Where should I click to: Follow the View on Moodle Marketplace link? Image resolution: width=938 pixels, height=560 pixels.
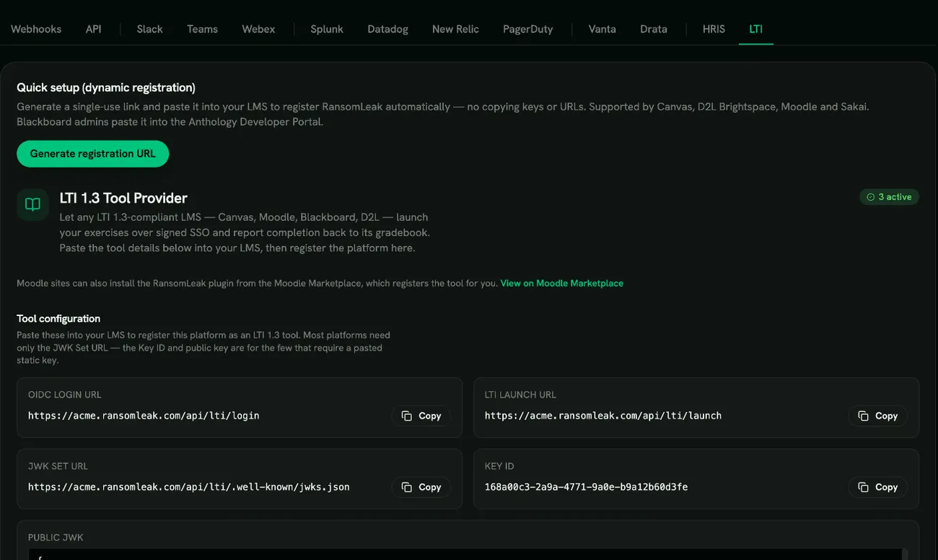click(x=562, y=284)
